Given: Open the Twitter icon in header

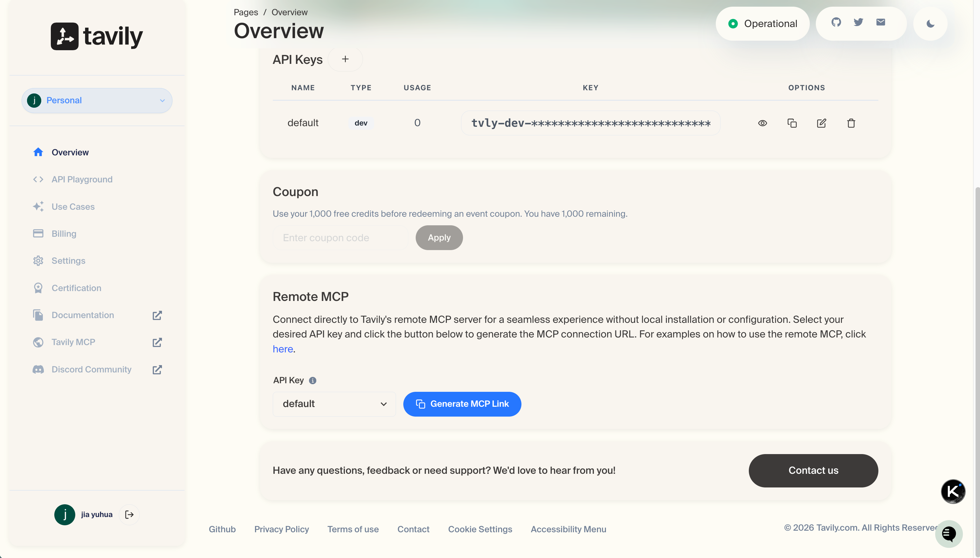Looking at the screenshot, I should (x=858, y=22).
